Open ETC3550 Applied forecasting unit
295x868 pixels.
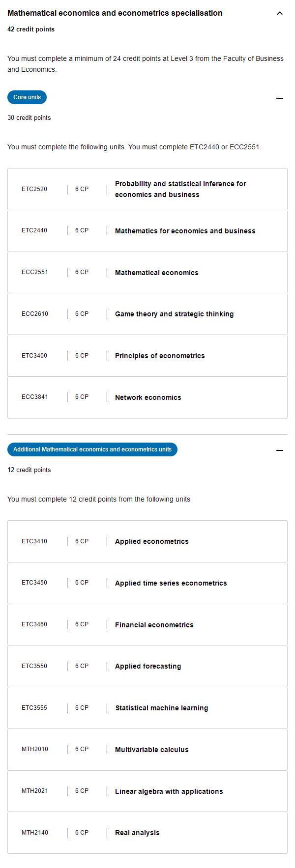point(147,666)
